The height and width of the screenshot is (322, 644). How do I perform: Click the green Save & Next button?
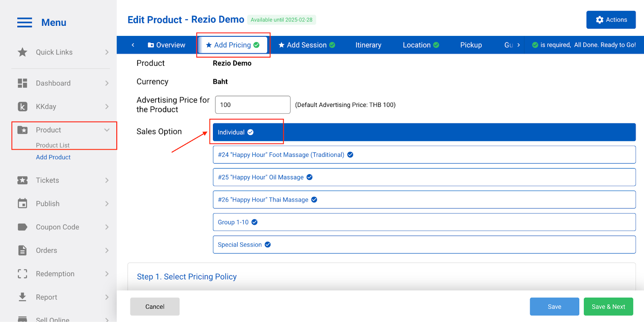click(608, 307)
